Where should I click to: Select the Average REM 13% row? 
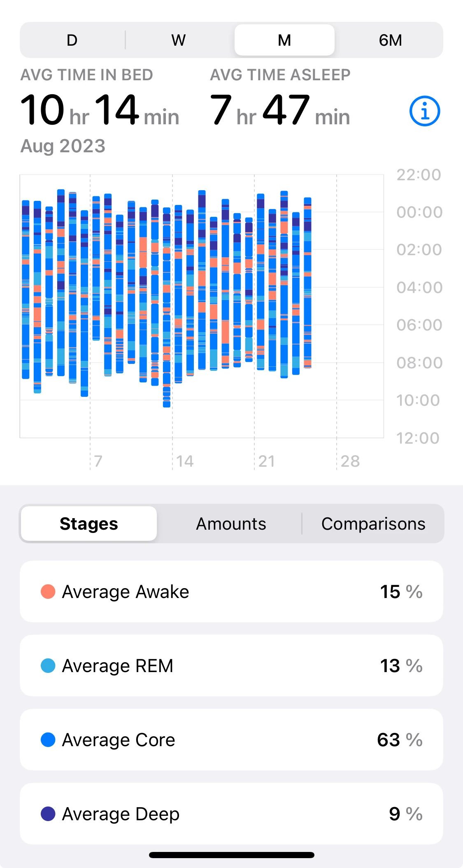click(231, 666)
